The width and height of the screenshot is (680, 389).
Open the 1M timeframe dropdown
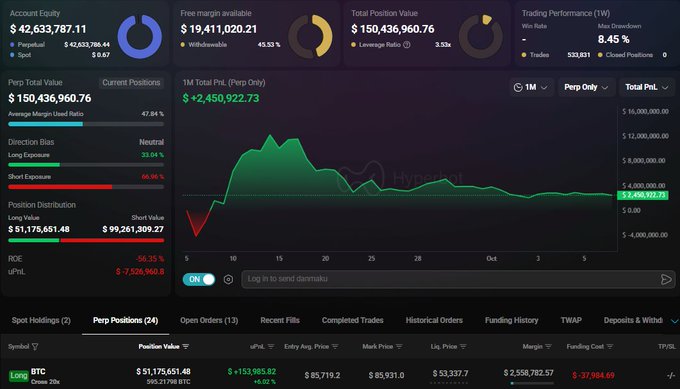pos(530,87)
